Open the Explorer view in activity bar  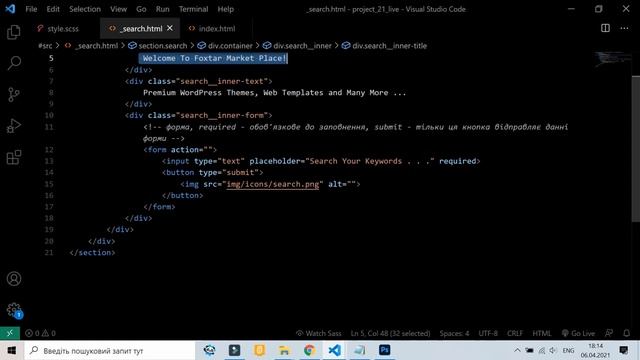tap(13, 32)
